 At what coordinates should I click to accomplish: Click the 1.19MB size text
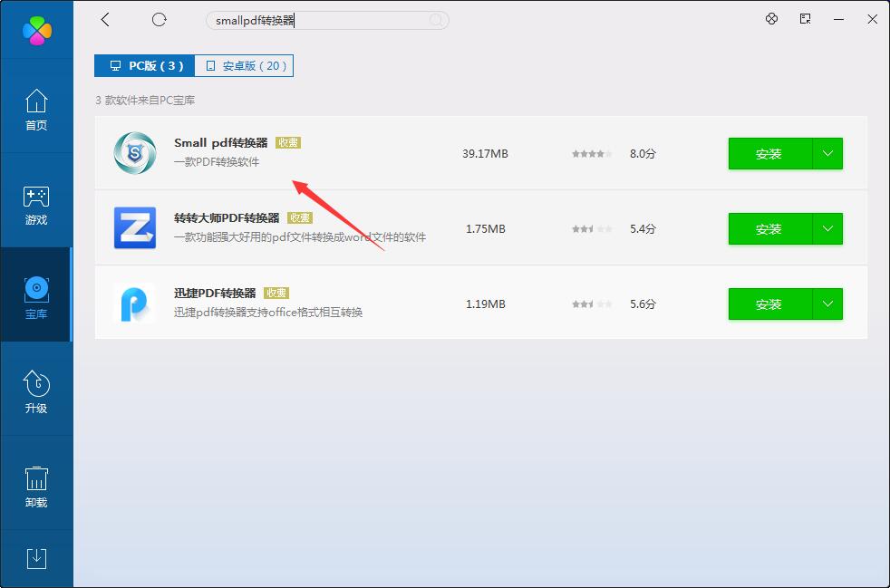pyautogui.click(x=485, y=304)
